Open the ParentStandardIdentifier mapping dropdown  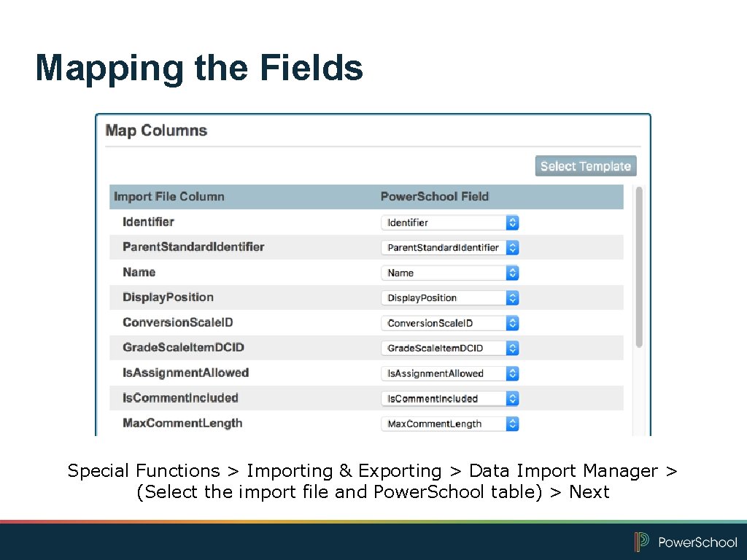pos(444,247)
